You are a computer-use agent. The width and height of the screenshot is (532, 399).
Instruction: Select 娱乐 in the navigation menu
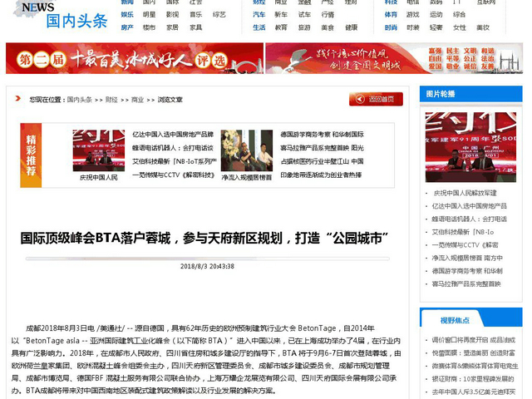click(127, 14)
